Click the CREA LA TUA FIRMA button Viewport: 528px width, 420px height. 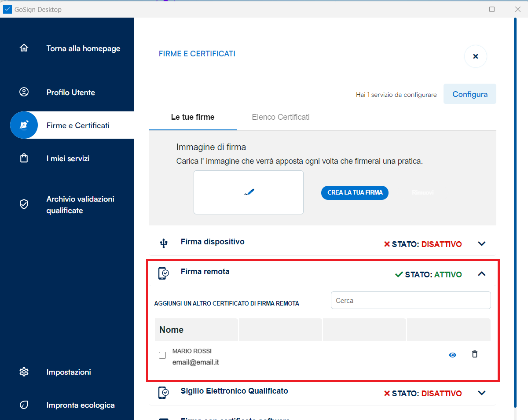click(355, 192)
